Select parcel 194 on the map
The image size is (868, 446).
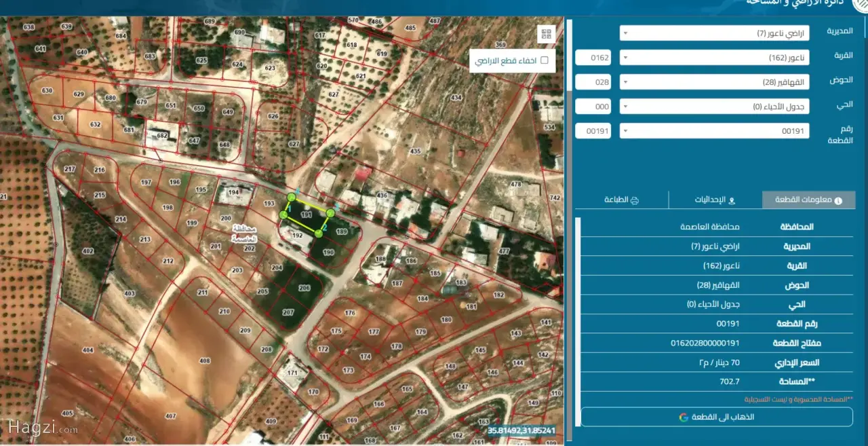point(233,193)
